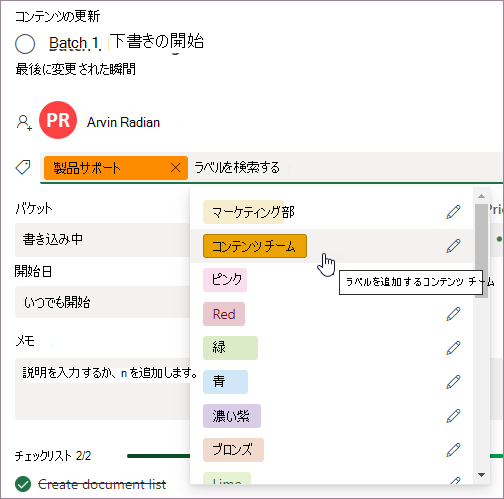Edit the マーケティング部 label with its pencil
Screen dimensions: 504x499
tap(453, 212)
